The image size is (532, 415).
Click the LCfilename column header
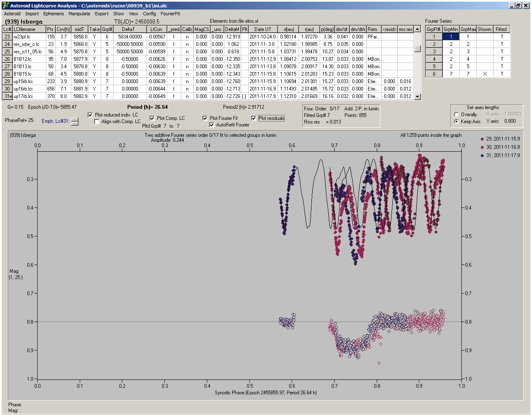29,29
